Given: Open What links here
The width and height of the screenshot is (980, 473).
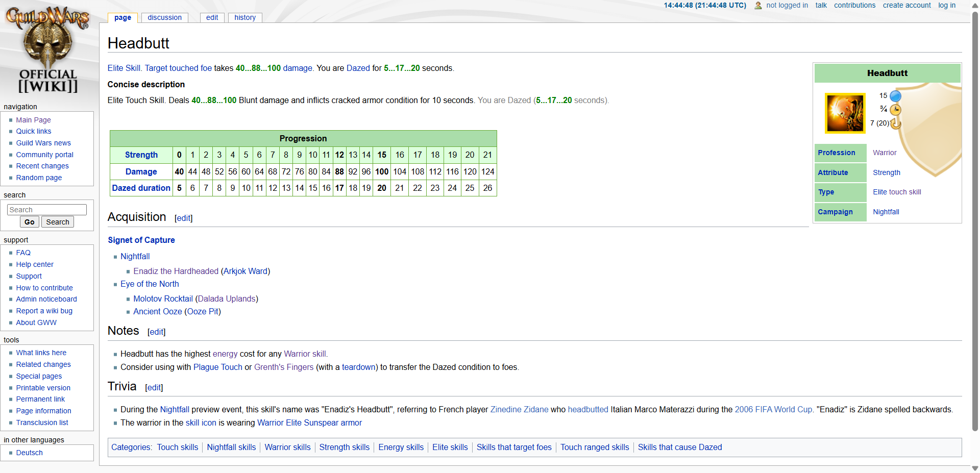Looking at the screenshot, I should pyautogui.click(x=41, y=353).
